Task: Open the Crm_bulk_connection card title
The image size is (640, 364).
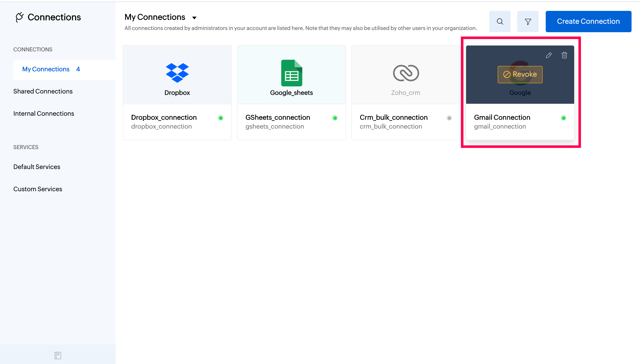Action: tap(393, 117)
